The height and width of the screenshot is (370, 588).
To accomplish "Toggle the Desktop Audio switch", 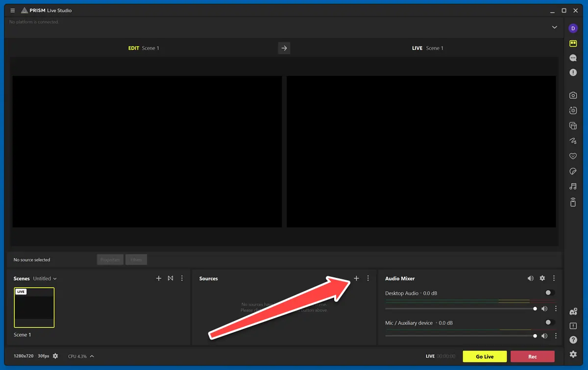I will coord(550,293).
